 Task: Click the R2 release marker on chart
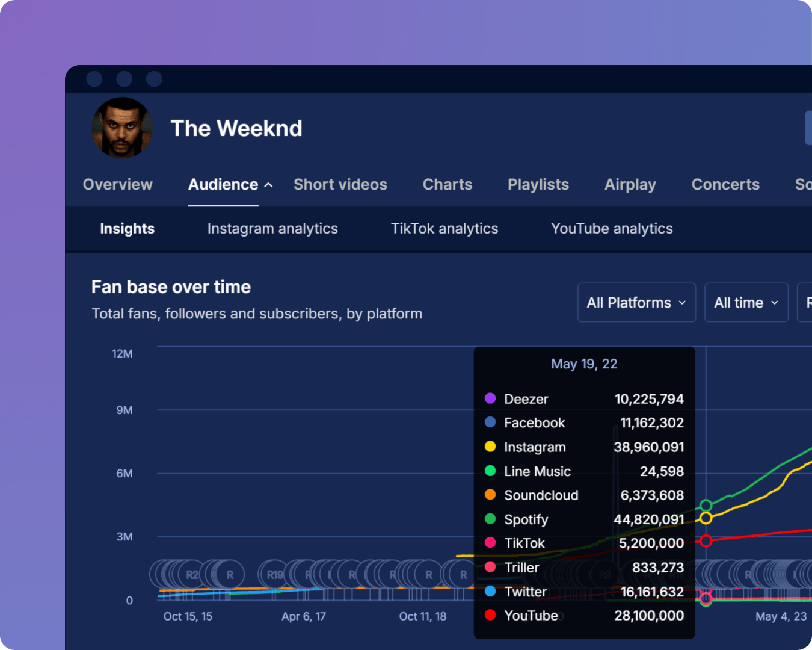192,575
